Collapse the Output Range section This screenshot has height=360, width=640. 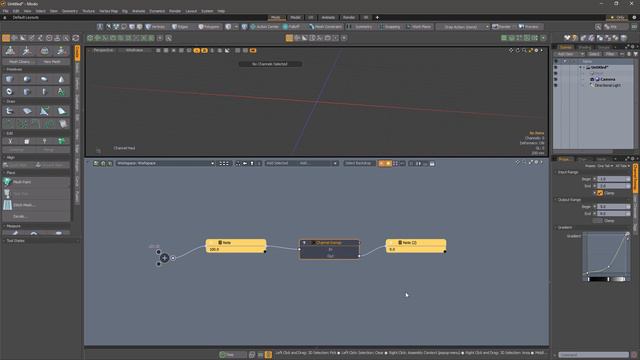coord(556,200)
